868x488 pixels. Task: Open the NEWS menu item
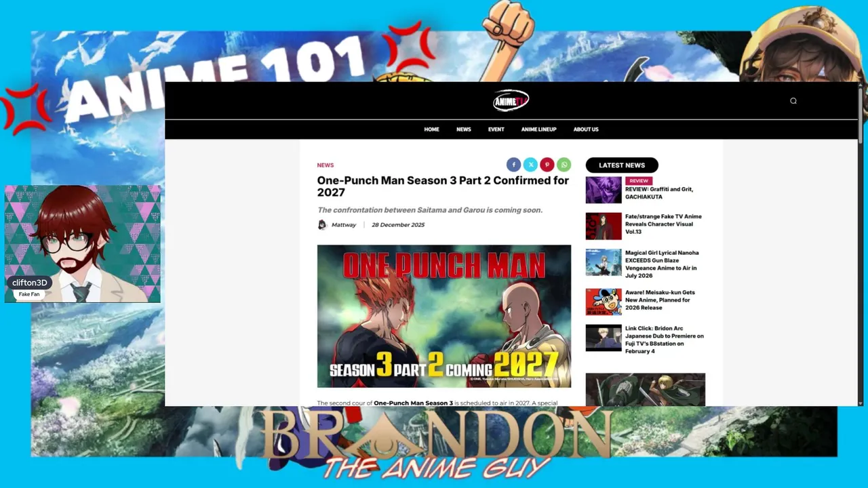click(463, 129)
